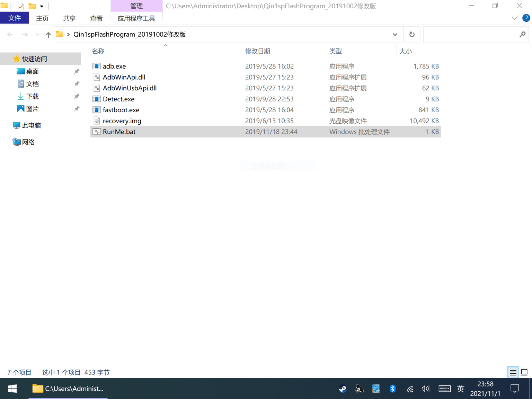The height and width of the screenshot is (399, 532).
Task: Open the 文件 menu tab
Action: [x=15, y=18]
